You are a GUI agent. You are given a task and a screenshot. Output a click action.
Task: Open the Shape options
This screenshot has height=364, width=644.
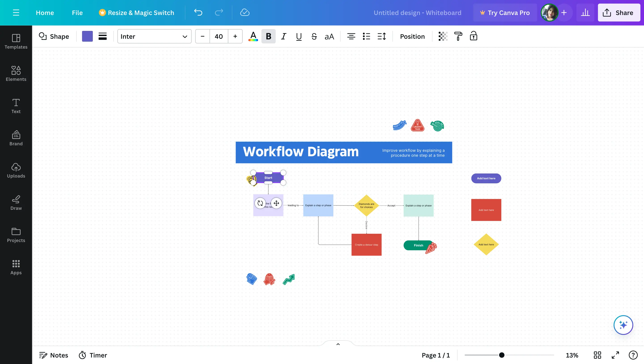(54, 36)
